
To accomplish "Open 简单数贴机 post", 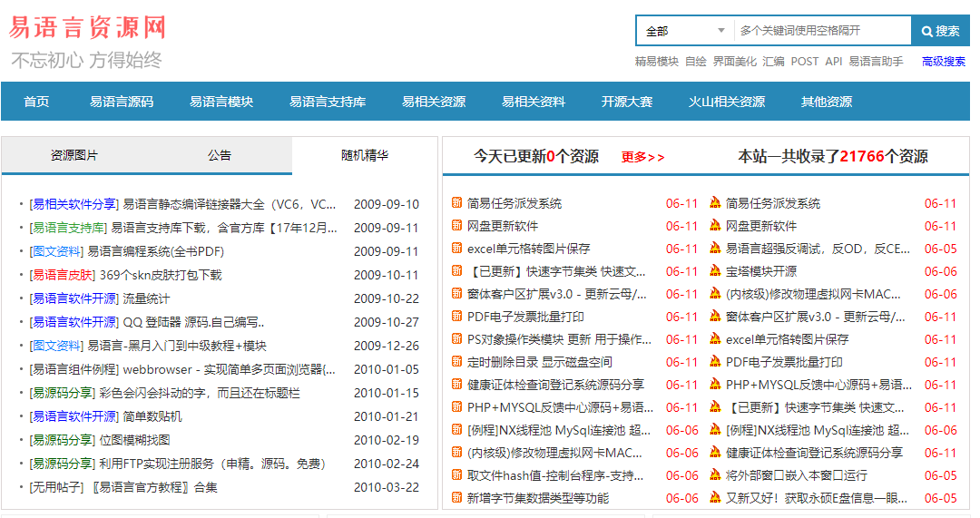I will (x=152, y=416).
